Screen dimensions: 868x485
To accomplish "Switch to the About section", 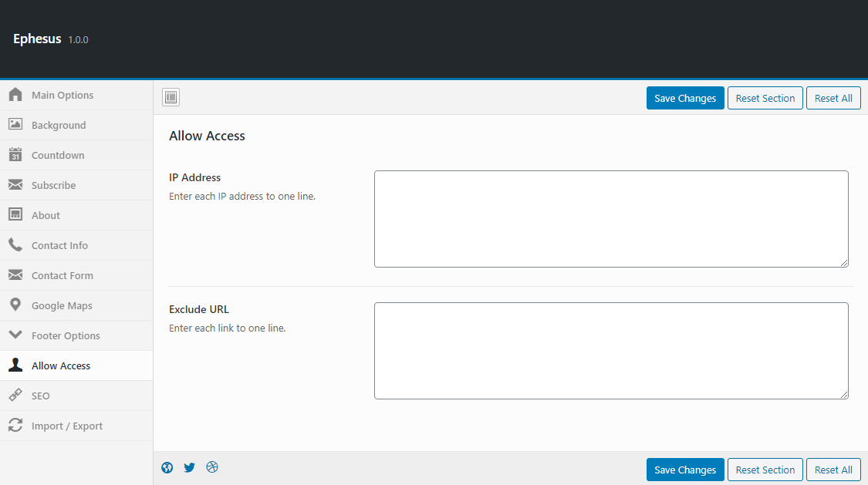I will [x=46, y=215].
